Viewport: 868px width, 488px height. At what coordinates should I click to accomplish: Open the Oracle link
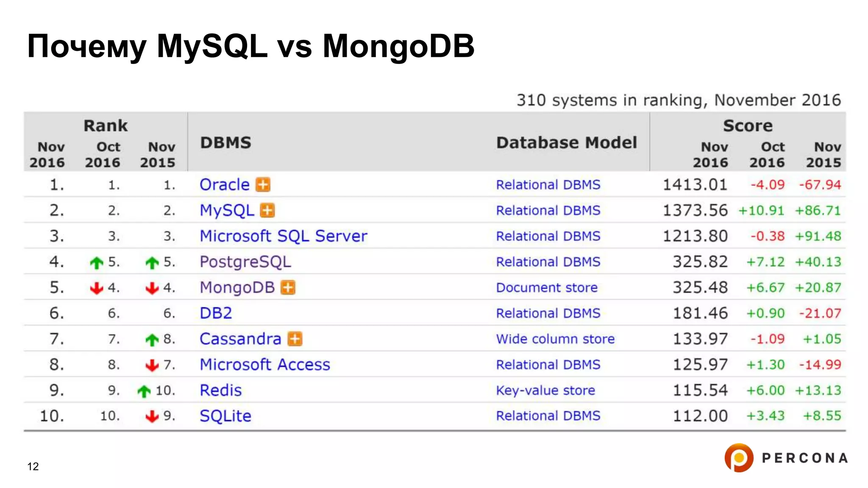(x=225, y=185)
